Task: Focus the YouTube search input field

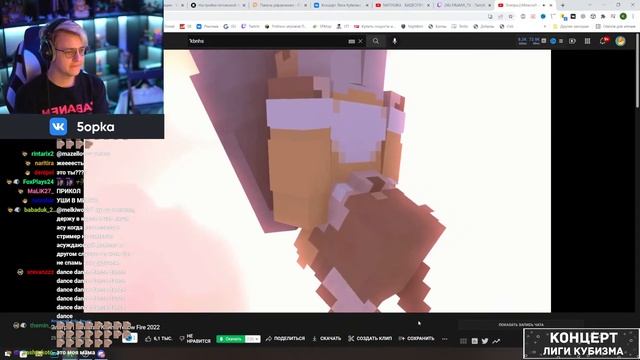Action: pos(267,41)
